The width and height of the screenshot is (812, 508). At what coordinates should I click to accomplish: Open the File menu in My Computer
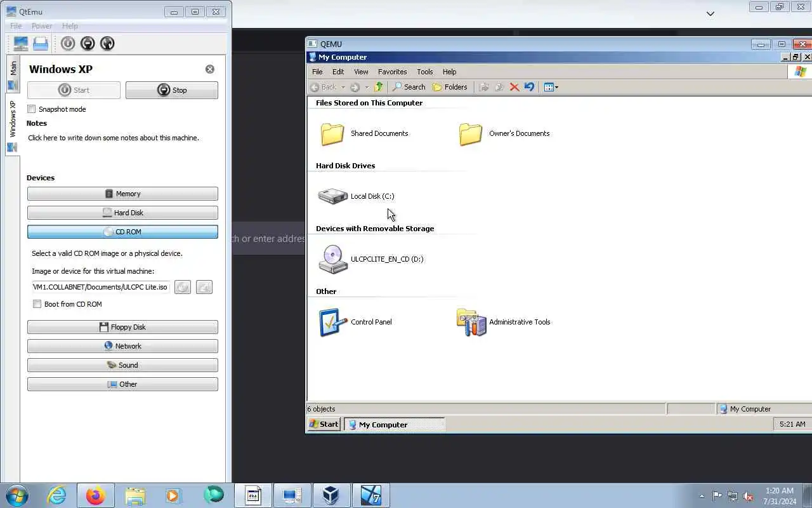pyautogui.click(x=317, y=72)
